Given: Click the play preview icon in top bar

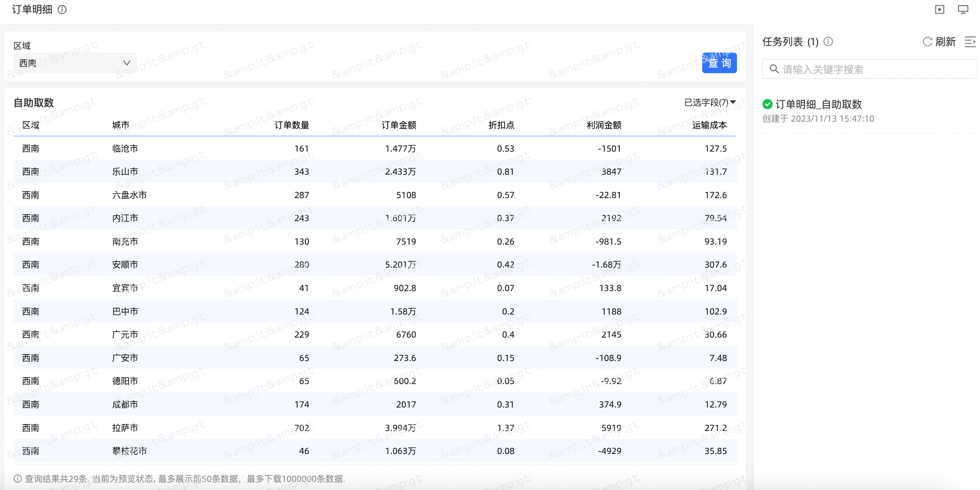Looking at the screenshot, I should [x=940, y=9].
